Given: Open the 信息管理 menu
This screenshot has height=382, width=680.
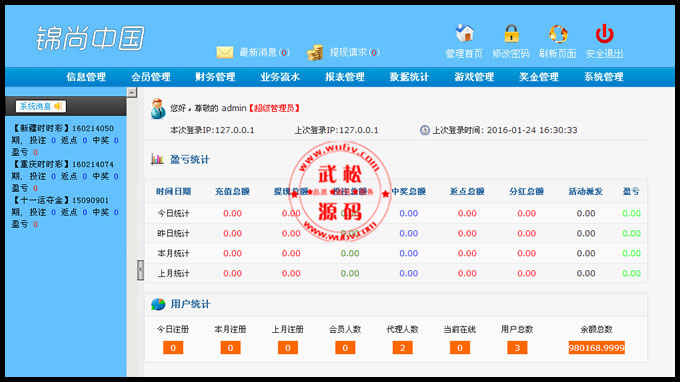Looking at the screenshot, I should coord(86,77).
